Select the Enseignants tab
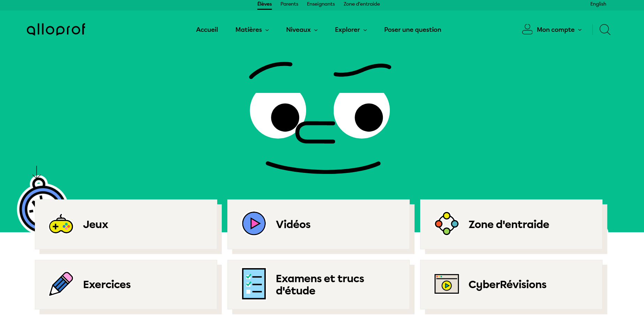This screenshot has width=644, height=315. coord(321,4)
